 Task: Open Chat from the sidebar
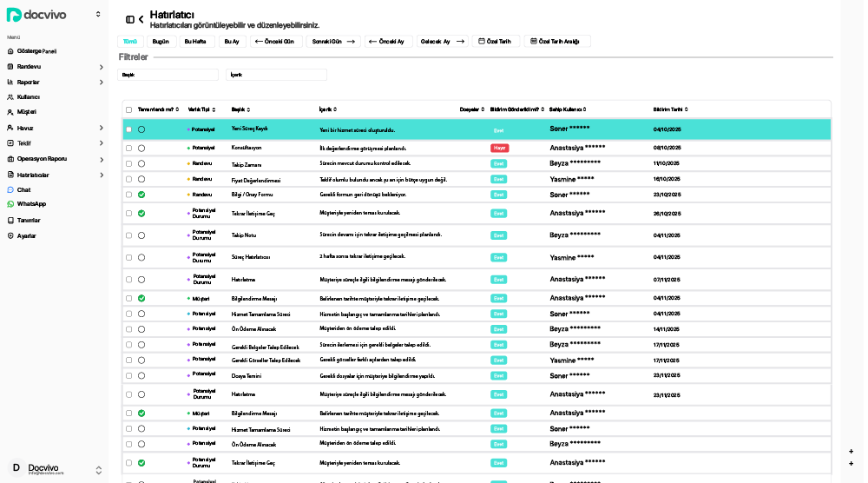pyautogui.click(x=23, y=189)
